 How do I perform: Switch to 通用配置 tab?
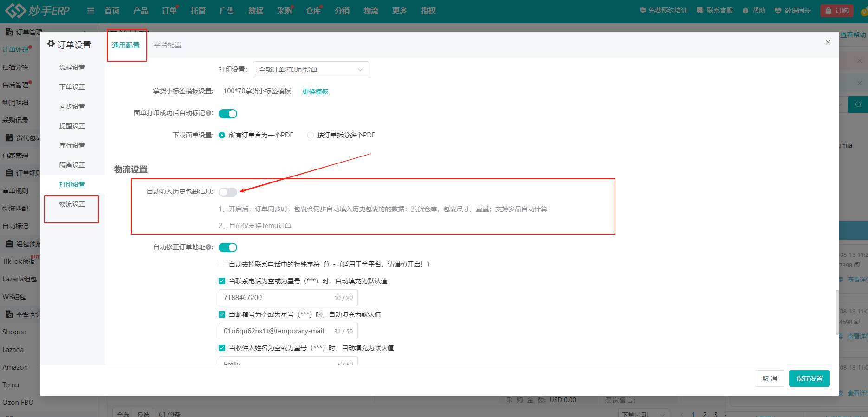126,45
